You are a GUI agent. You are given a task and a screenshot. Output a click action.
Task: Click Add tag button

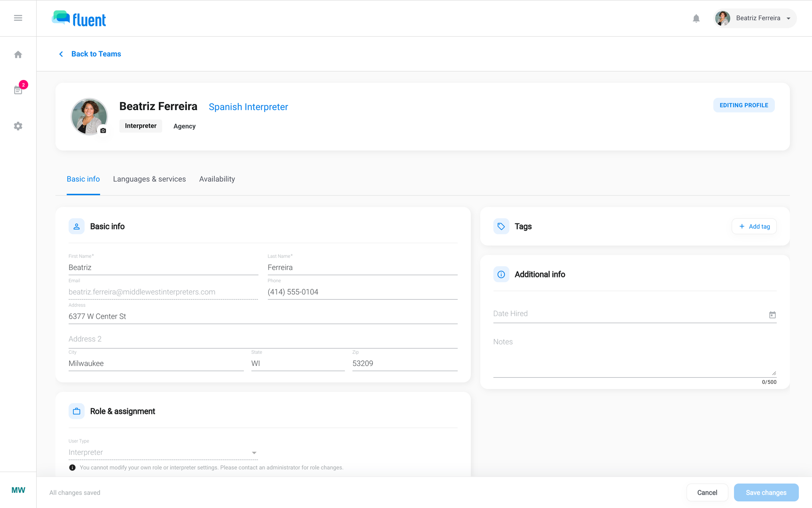pos(754,226)
